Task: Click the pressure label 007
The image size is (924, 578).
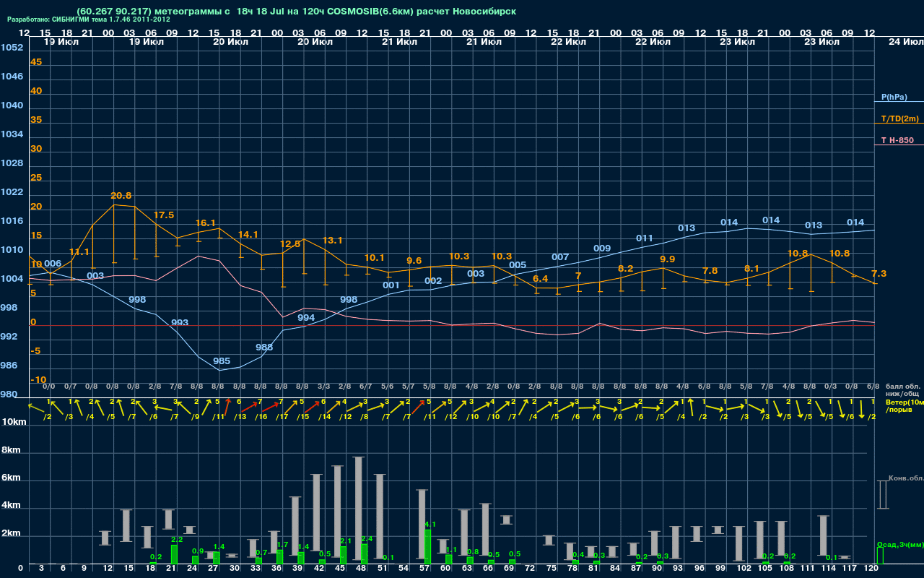Action: pyautogui.click(x=559, y=257)
